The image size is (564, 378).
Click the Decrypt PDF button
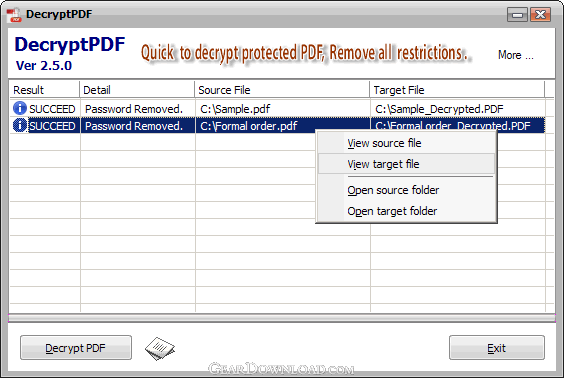tap(76, 348)
